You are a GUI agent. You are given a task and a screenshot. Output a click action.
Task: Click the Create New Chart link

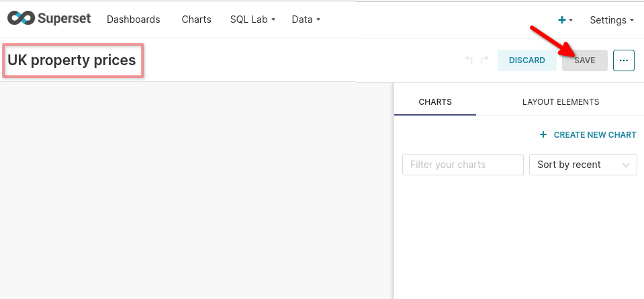click(x=594, y=135)
